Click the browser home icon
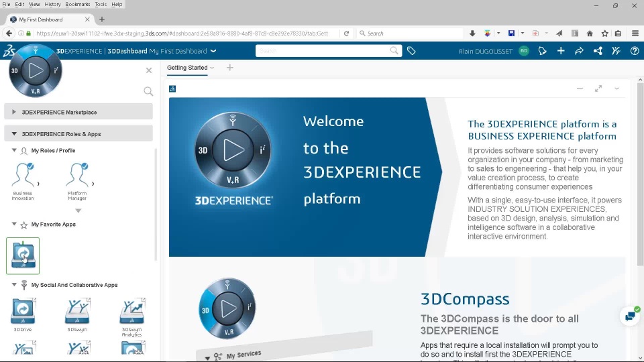This screenshot has height=362, width=644. [x=590, y=34]
